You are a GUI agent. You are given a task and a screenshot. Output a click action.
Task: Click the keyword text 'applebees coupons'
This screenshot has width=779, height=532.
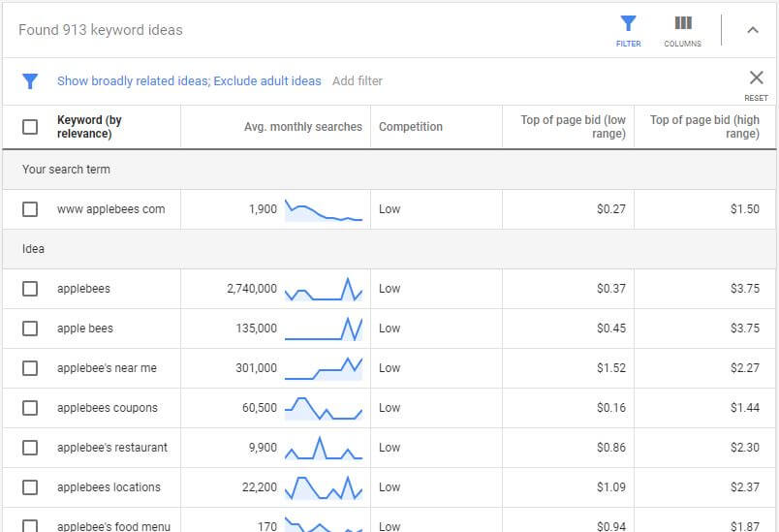coord(108,408)
